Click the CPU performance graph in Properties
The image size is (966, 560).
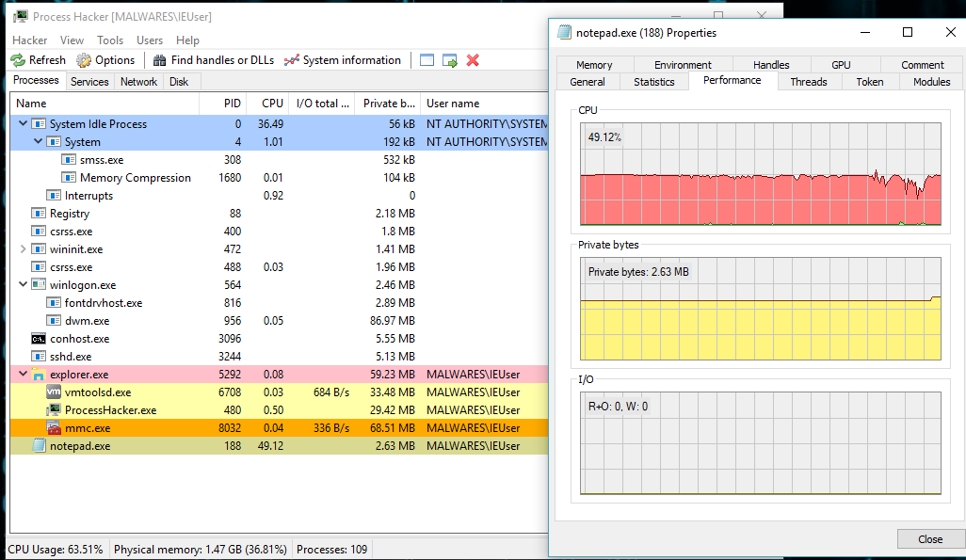tap(760, 174)
